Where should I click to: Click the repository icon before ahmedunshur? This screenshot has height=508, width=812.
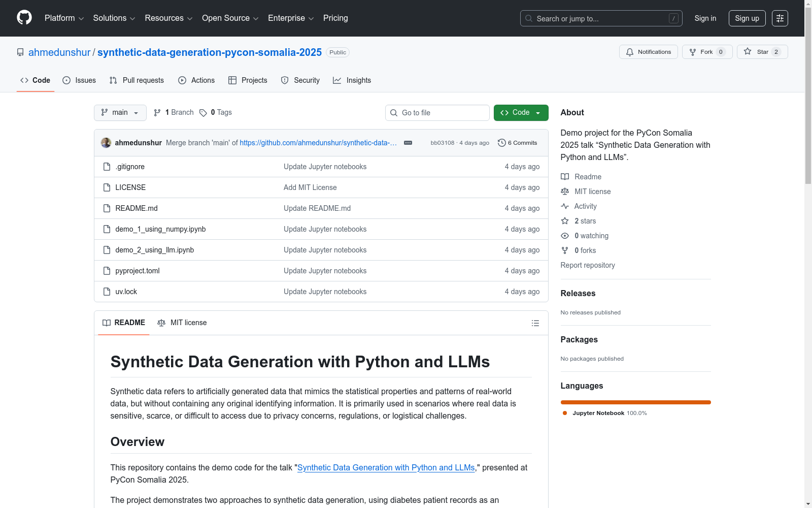(x=20, y=52)
